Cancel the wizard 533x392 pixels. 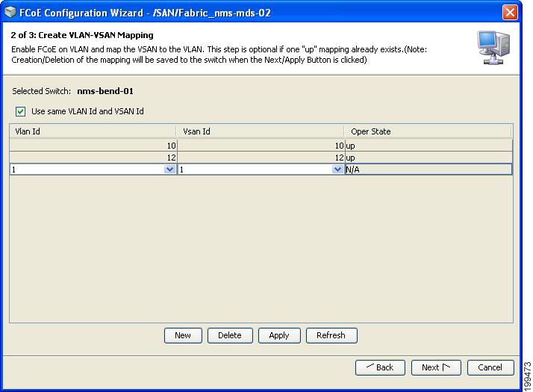[x=490, y=367]
